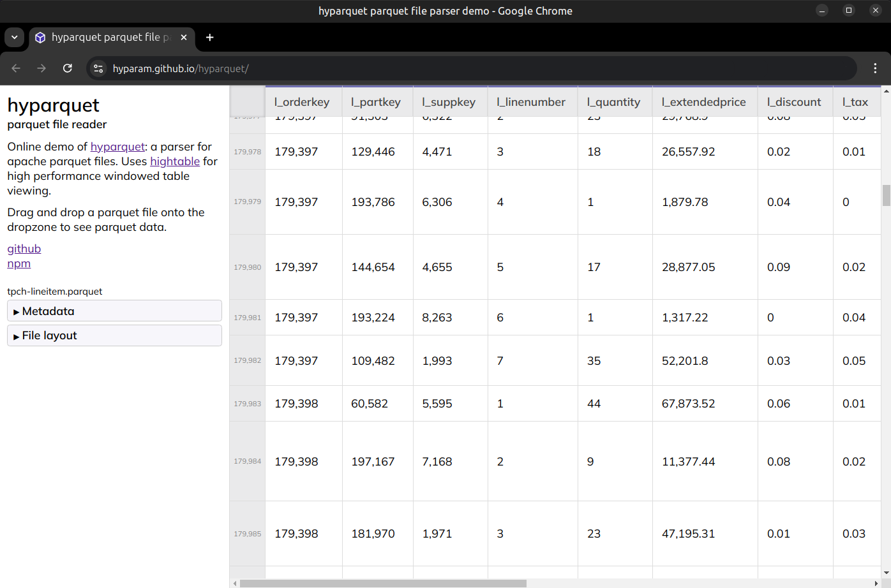Follow the npm link
Viewport: 891px width, 588px height.
19,263
